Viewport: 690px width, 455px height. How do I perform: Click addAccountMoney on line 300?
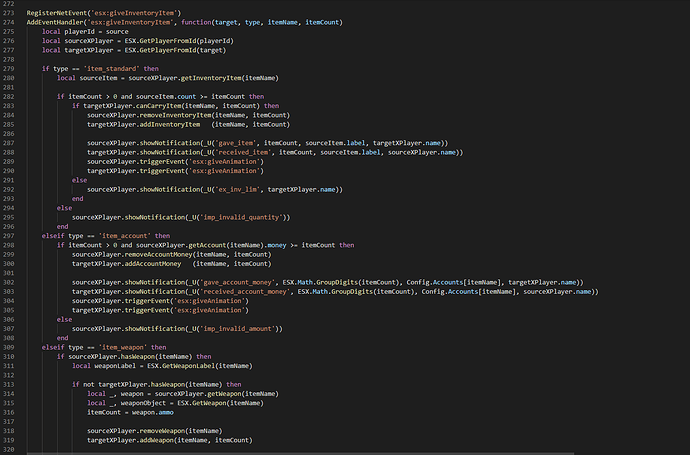pos(153,264)
